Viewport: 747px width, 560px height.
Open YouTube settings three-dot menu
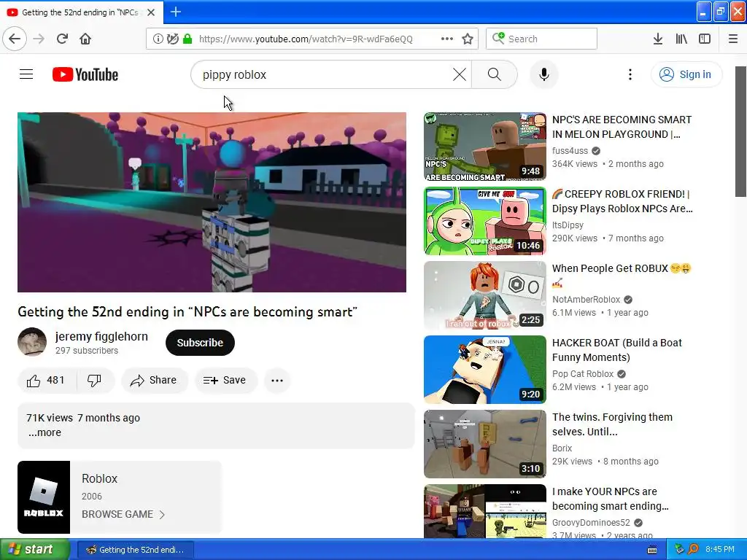[630, 74]
